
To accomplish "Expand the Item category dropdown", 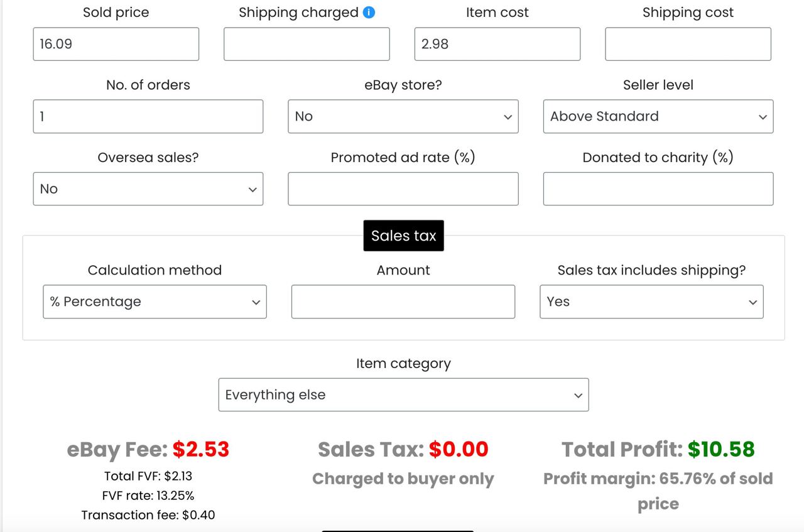I will click(x=403, y=395).
